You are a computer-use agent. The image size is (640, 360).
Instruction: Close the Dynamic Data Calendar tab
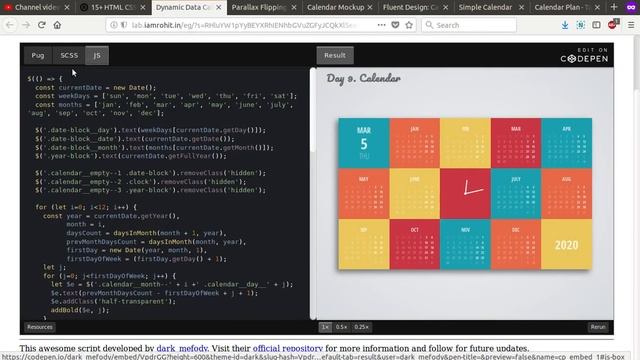tap(219, 7)
